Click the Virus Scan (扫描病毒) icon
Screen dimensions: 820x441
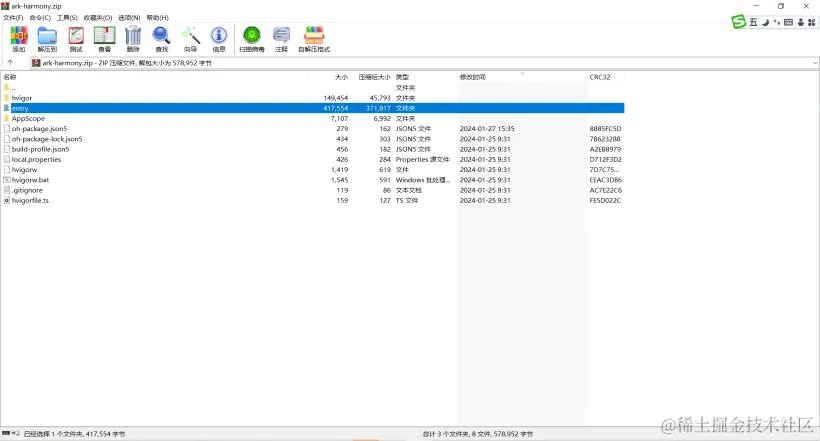coord(252,39)
